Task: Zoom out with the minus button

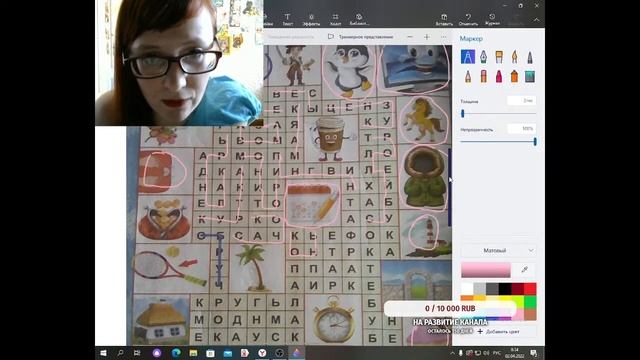Action: click(x=410, y=37)
